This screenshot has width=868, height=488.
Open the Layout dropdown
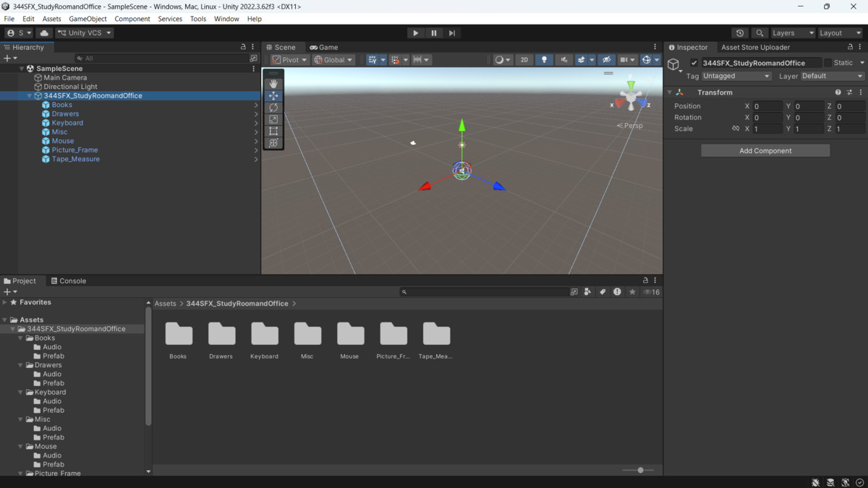point(841,33)
